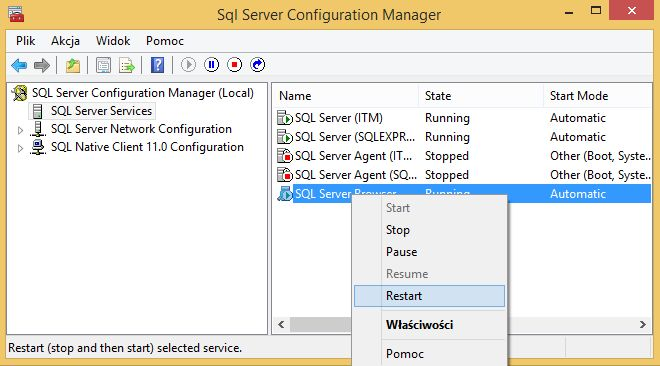Click the Start service toolbar icon

click(x=188, y=65)
